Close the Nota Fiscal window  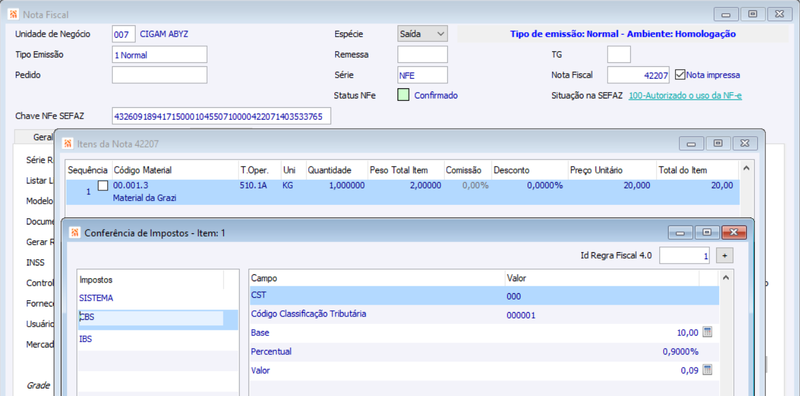click(779, 14)
